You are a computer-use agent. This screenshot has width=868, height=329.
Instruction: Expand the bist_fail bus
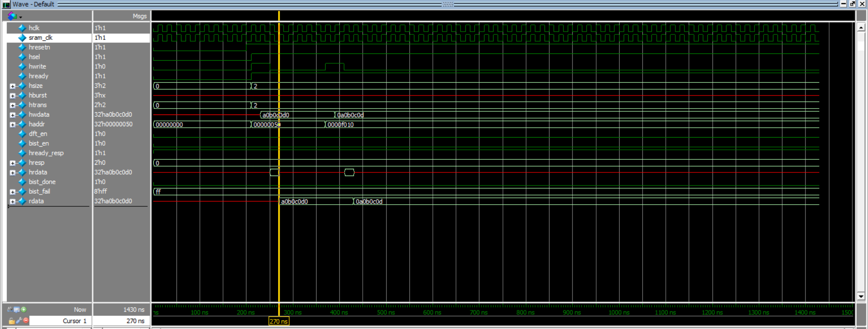(13, 192)
